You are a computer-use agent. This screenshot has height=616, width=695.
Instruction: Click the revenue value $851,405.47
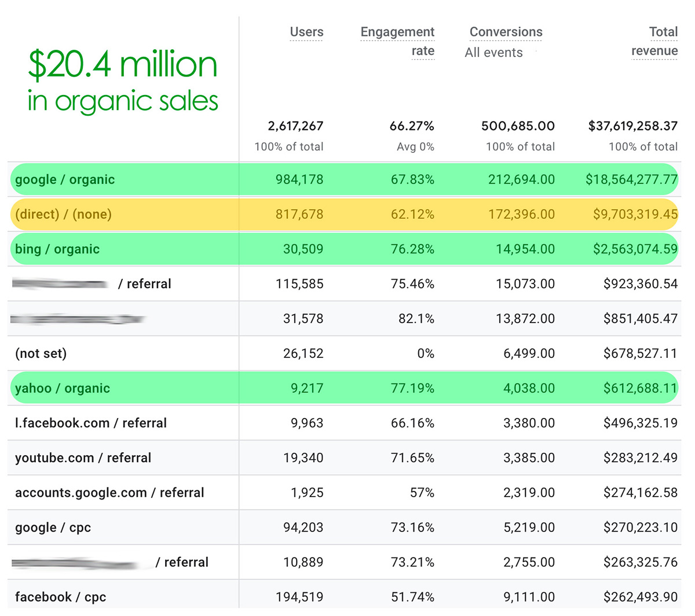coord(641,318)
